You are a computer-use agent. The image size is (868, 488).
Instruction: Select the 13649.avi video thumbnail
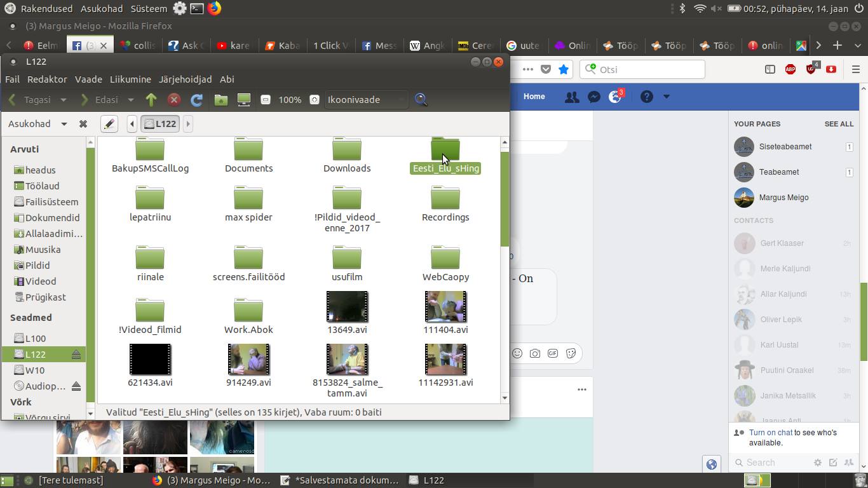pyautogui.click(x=347, y=307)
